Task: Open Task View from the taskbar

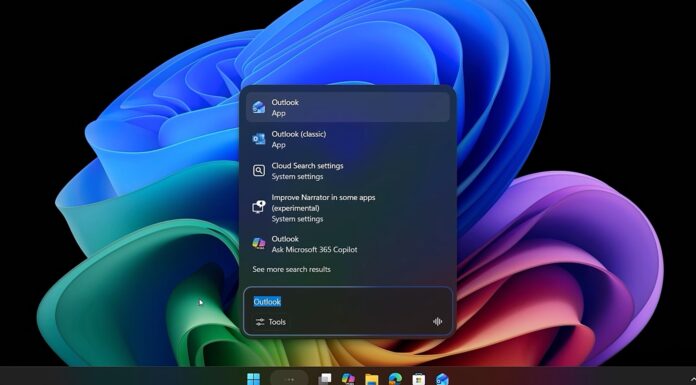Action: click(325, 379)
